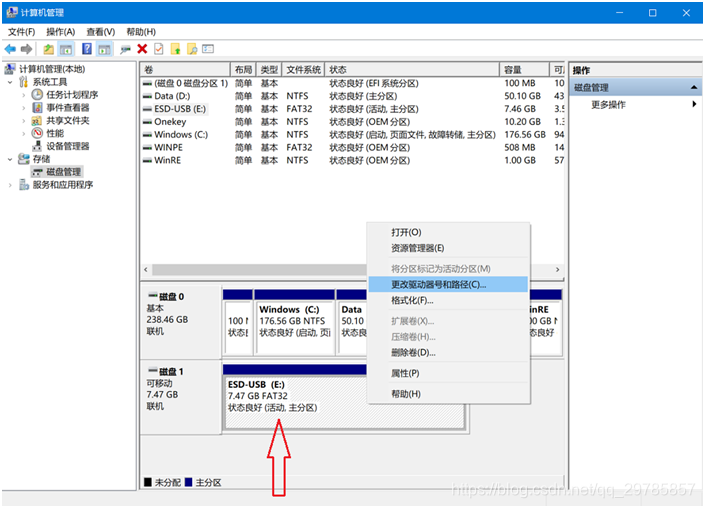Select 存储 in the tree

tap(41, 159)
